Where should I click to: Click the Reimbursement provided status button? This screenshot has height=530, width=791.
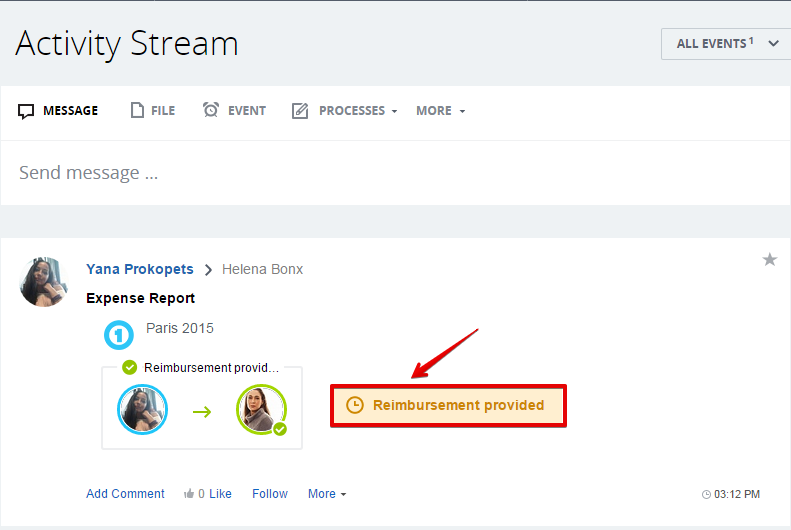click(448, 405)
